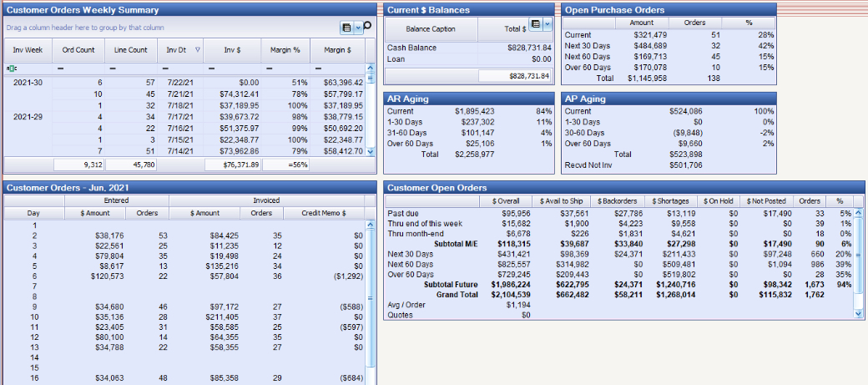
Task: Click the filter row icon under Inv Week
Action: point(12,68)
